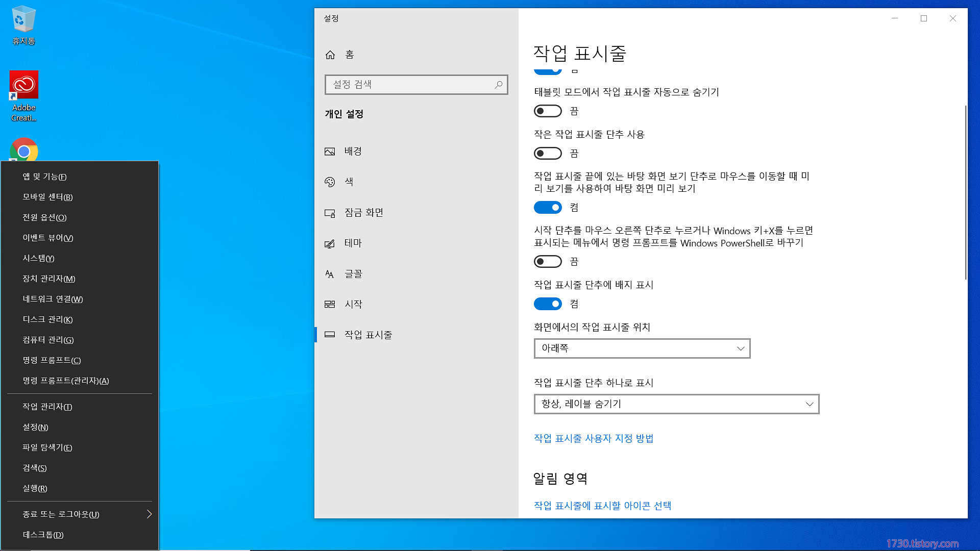Image resolution: width=980 pixels, height=551 pixels.
Task: Click the 설정 검색 input field
Action: tap(408, 85)
